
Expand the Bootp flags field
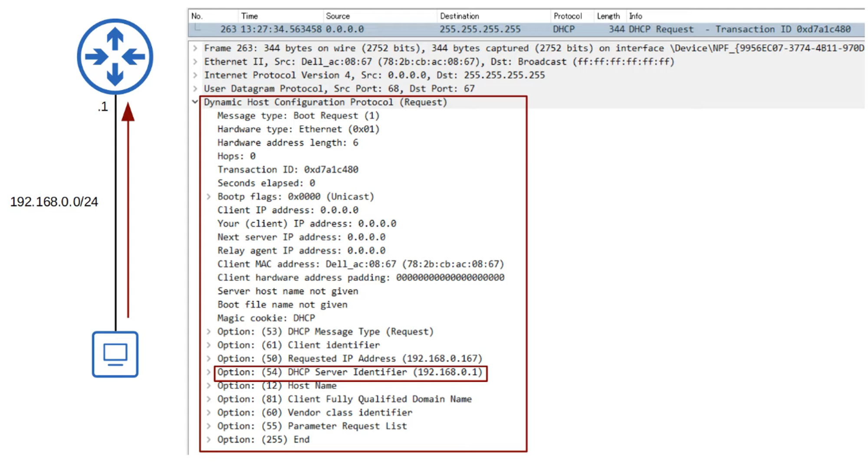tap(209, 197)
